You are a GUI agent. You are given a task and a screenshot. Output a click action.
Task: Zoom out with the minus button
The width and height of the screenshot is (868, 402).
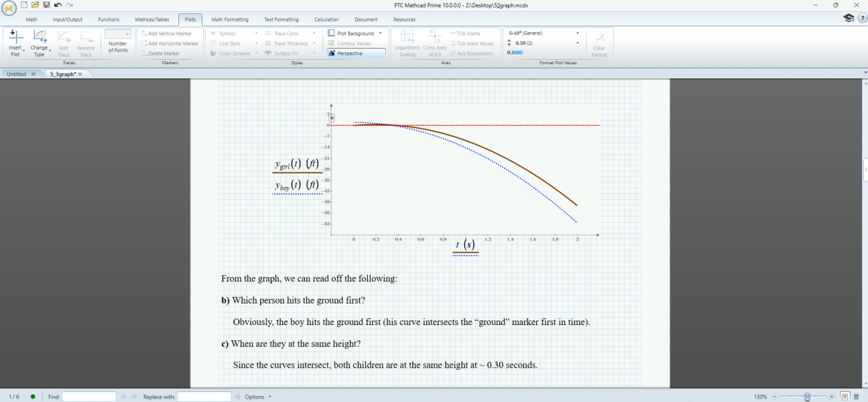tap(775, 397)
